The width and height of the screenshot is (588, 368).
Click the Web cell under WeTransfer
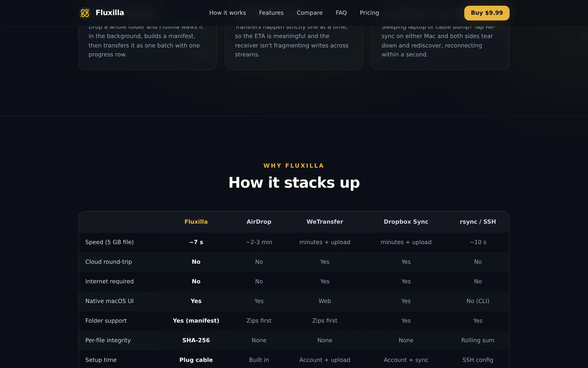325,301
